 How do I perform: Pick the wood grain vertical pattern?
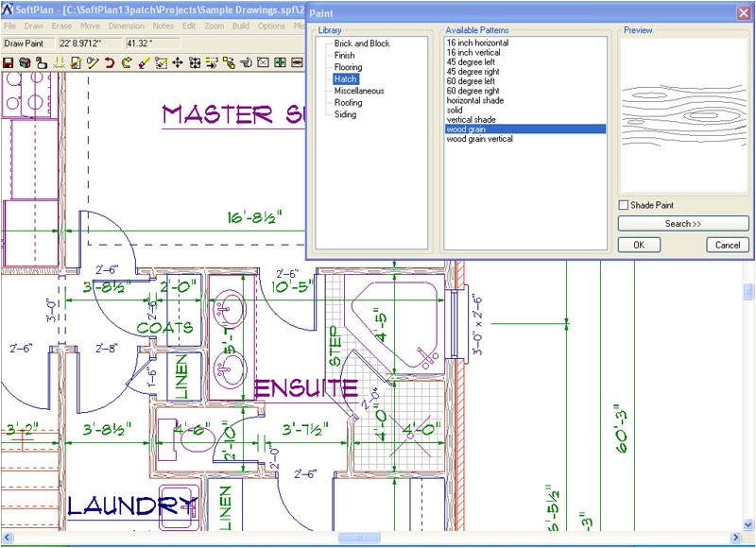(479, 139)
